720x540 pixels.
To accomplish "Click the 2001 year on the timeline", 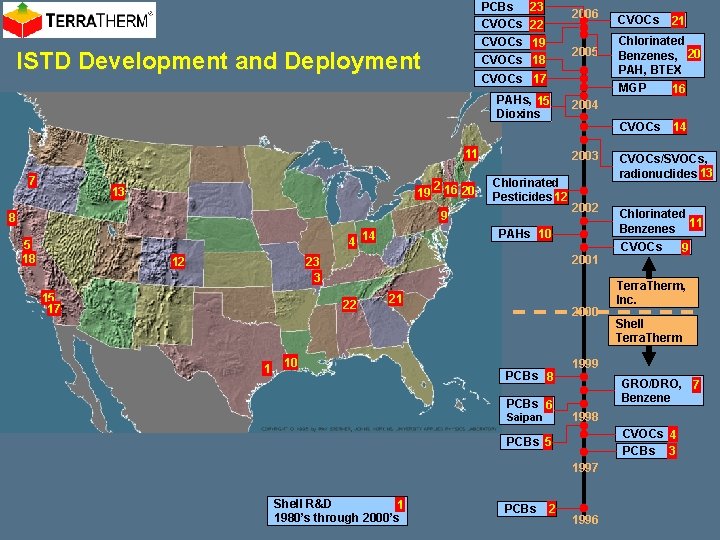I will [x=585, y=259].
